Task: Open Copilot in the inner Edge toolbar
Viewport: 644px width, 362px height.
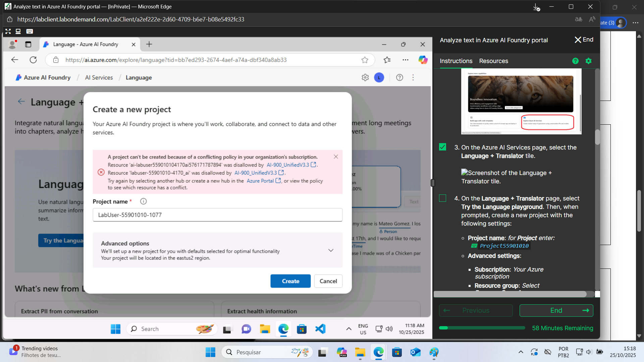Action: [423, 60]
